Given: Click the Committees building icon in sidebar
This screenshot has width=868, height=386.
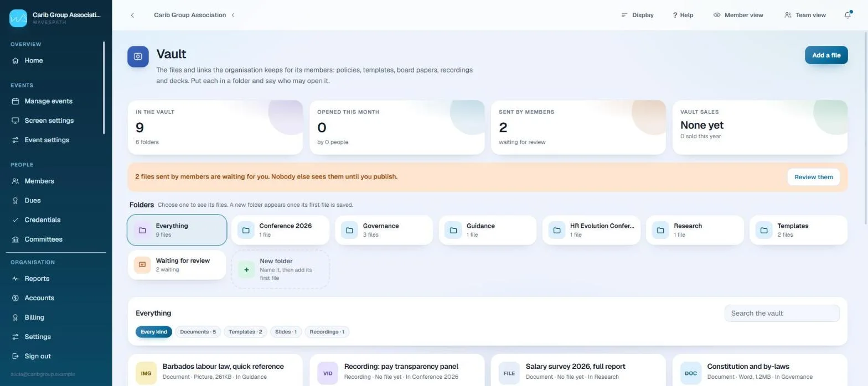Looking at the screenshot, I should click(15, 239).
